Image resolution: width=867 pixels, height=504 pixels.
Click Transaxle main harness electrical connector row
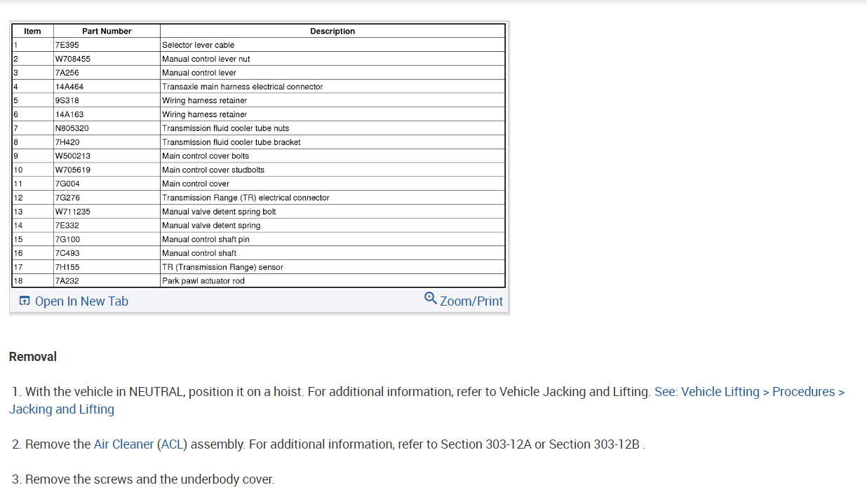(x=243, y=87)
